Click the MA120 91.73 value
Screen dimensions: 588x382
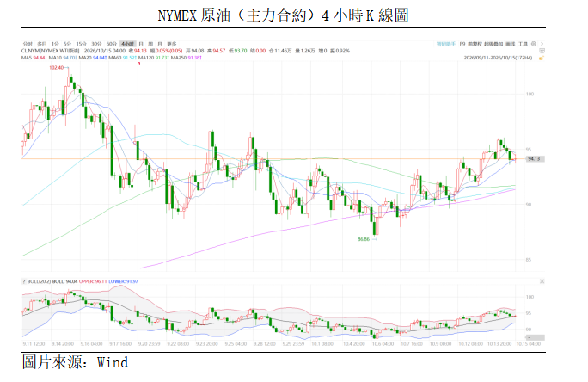(x=154, y=58)
